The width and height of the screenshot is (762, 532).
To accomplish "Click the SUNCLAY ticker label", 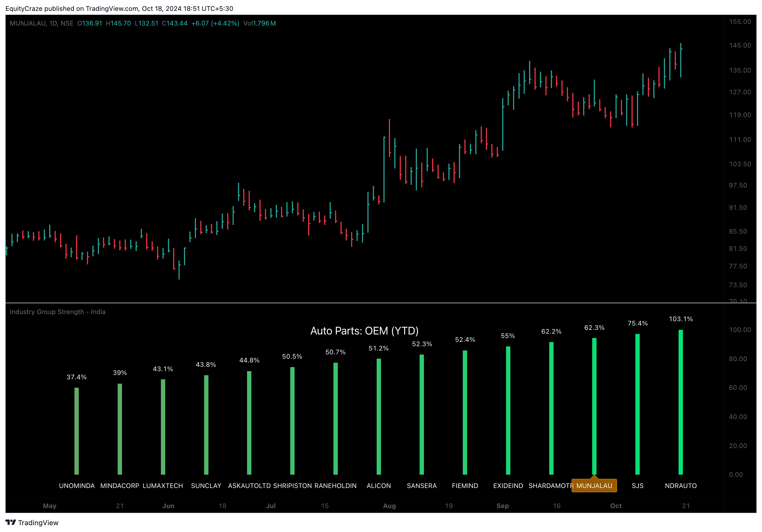I will click(206, 486).
